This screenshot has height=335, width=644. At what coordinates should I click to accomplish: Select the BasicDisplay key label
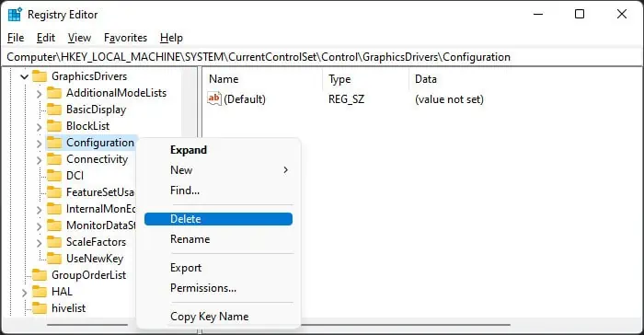96,110
